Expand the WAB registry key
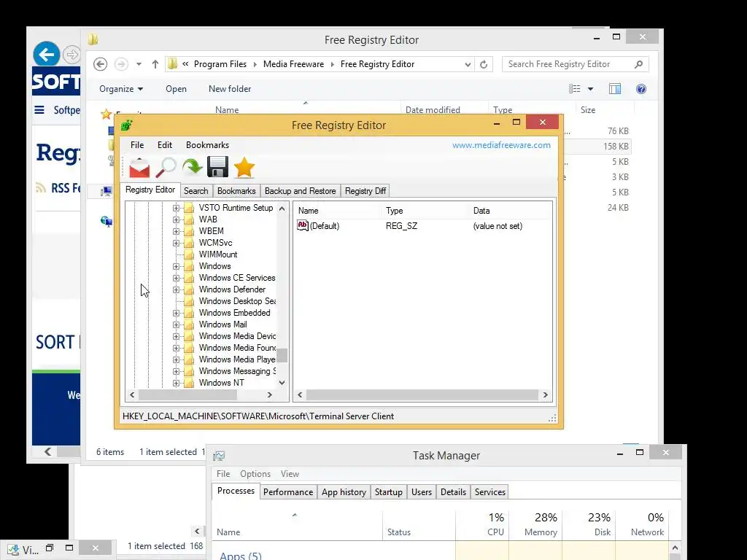This screenshot has width=747, height=560. click(x=176, y=219)
